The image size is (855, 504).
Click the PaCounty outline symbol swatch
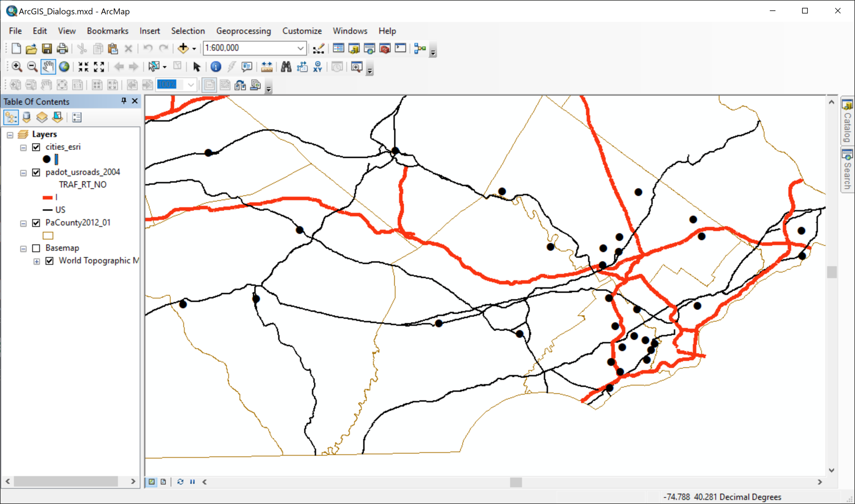tap(48, 236)
